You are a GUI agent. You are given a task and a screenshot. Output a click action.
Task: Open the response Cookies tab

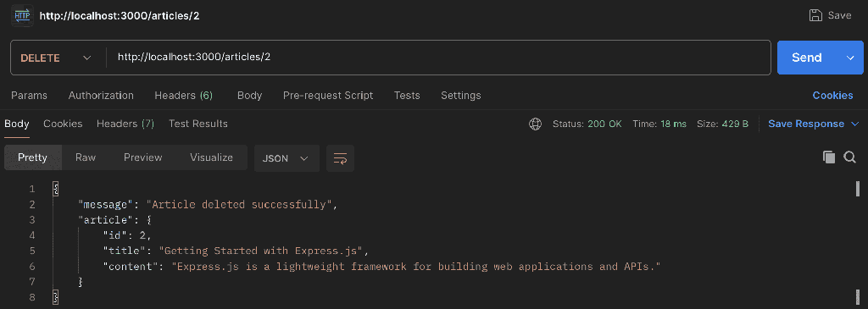[63, 124]
